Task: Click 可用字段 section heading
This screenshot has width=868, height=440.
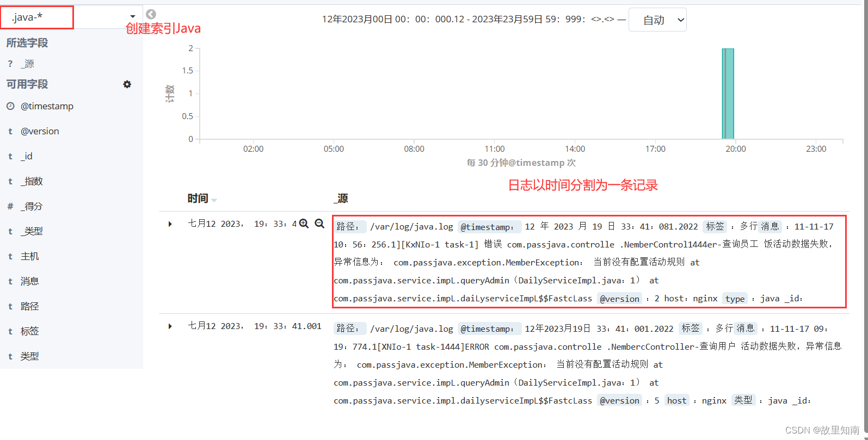Action: click(x=27, y=84)
